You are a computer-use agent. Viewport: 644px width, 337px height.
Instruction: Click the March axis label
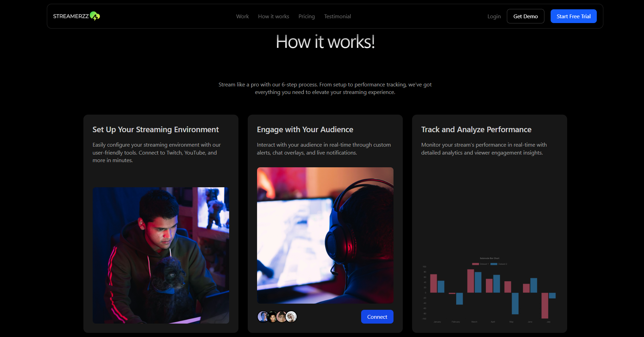[x=474, y=322]
